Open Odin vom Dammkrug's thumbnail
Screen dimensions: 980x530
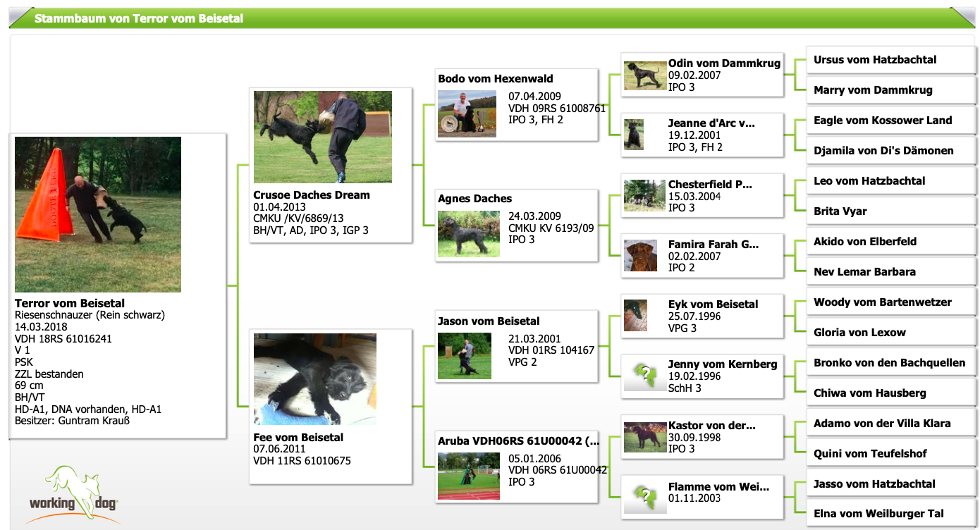pyautogui.click(x=645, y=75)
